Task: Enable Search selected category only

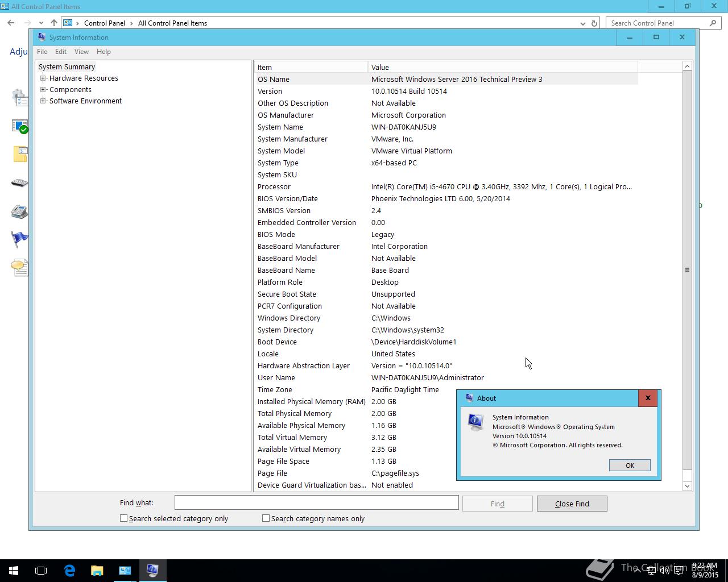Action: point(123,518)
